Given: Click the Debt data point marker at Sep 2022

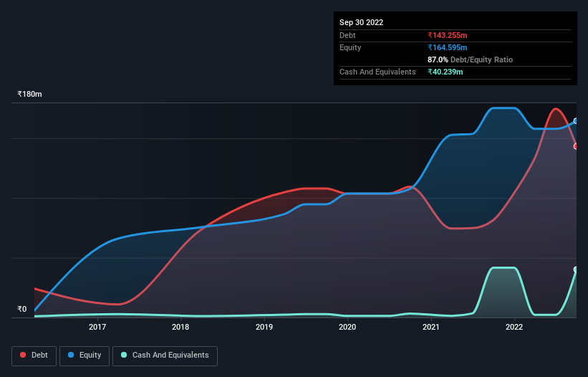Looking at the screenshot, I should click(576, 146).
